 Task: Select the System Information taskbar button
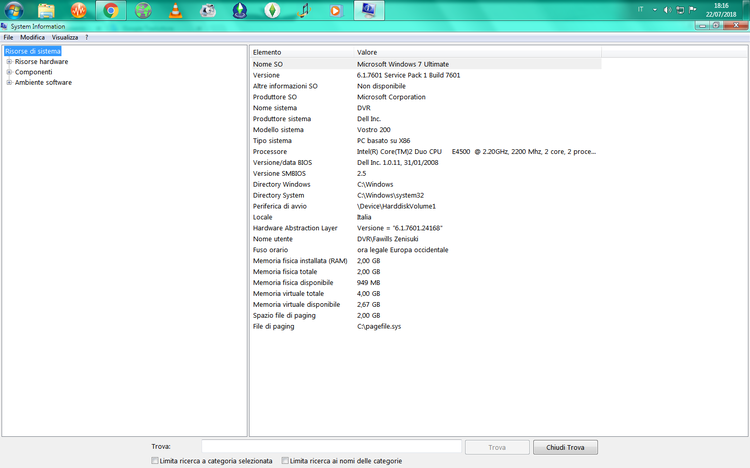(x=369, y=10)
